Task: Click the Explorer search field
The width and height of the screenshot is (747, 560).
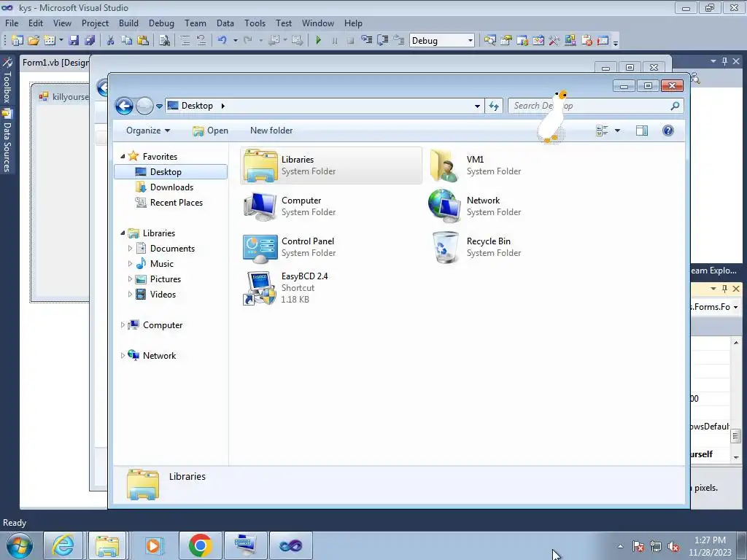Action: (x=595, y=106)
